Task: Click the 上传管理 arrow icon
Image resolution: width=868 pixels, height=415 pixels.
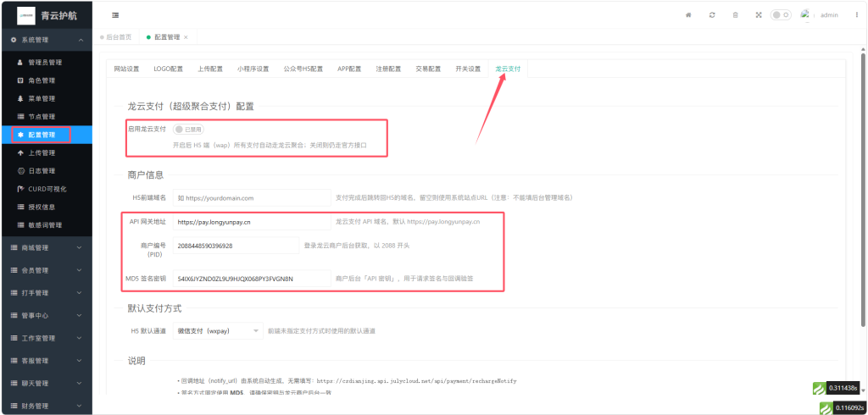Action: pos(20,152)
